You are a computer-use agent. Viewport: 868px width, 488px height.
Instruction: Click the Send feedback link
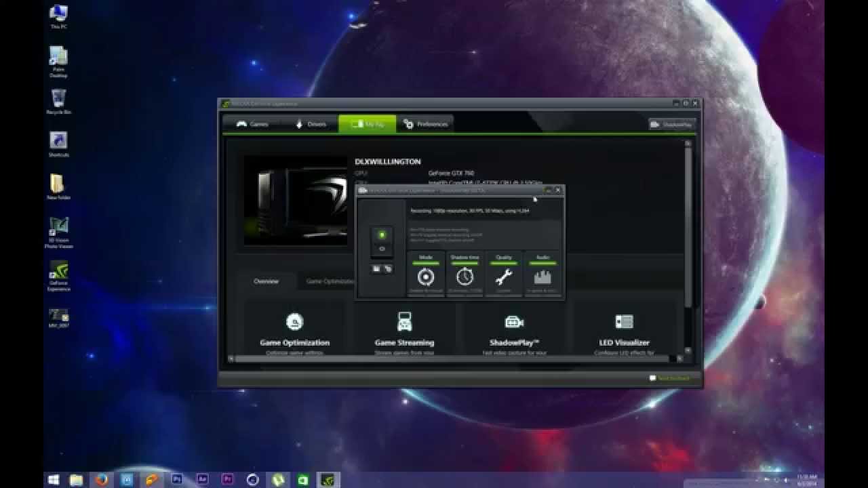click(x=669, y=378)
